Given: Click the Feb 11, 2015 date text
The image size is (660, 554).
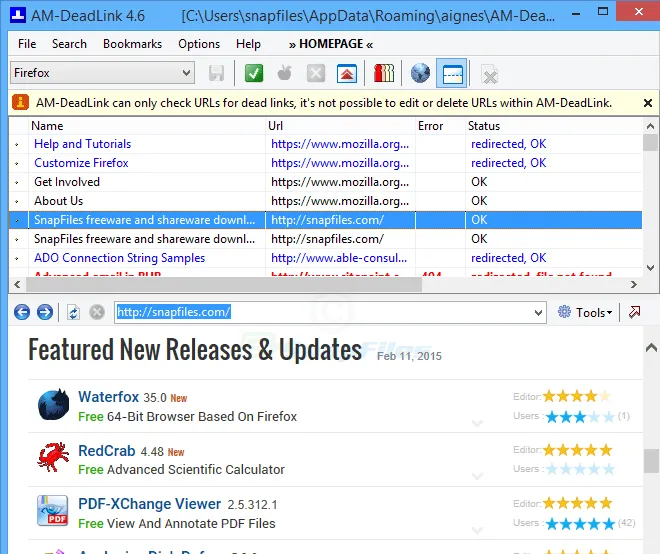Looking at the screenshot, I should [x=409, y=356].
